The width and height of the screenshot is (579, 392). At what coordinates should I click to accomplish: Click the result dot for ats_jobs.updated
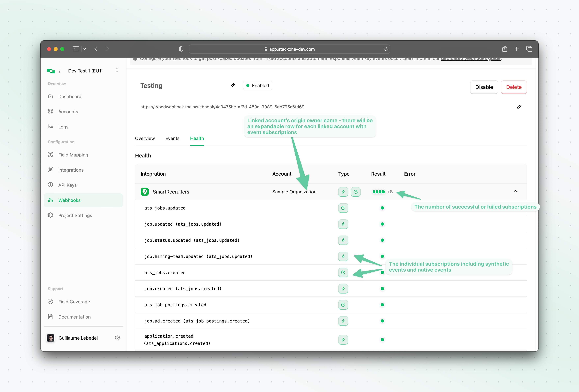point(382,208)
